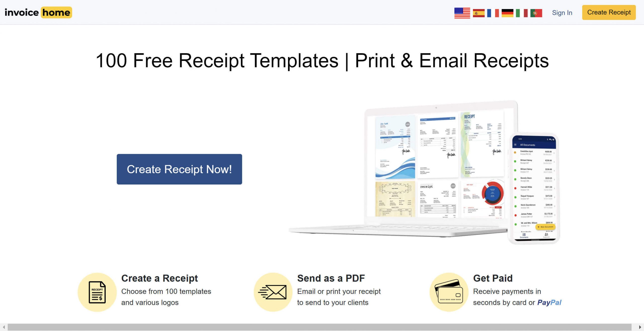The image size is (644, 331).
Task: Click the horizontal scrollbar at bottom
Action: click(x=322, y=327)
